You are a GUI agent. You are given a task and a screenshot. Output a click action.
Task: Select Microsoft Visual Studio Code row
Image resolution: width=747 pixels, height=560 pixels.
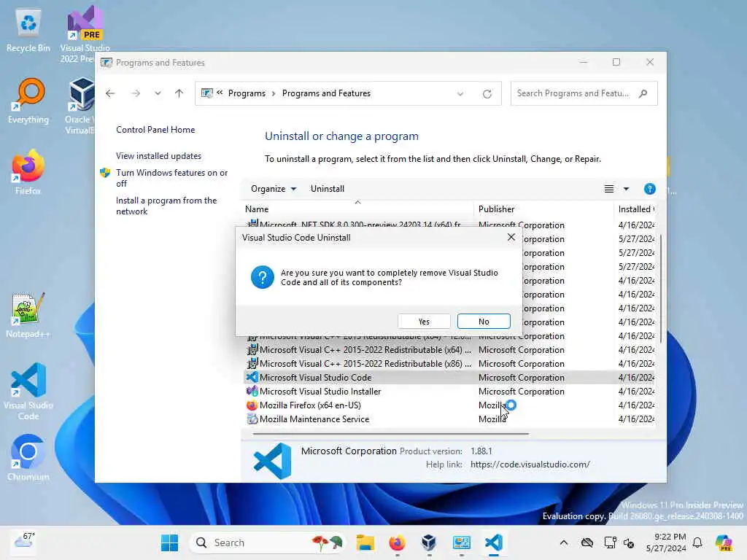pyautogui.click(x=449, y=378)
